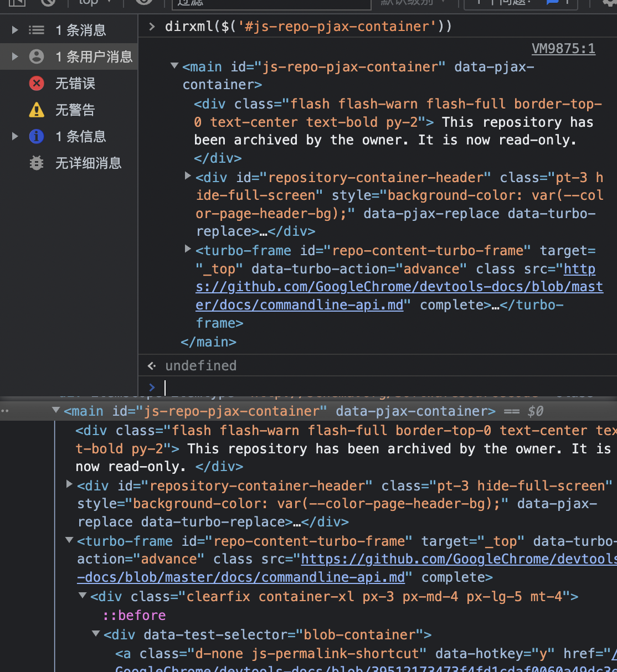Viewport: 617px width, 672px height.
Task: Expand repository-container-header div in console output
Action: click(188, 176)
